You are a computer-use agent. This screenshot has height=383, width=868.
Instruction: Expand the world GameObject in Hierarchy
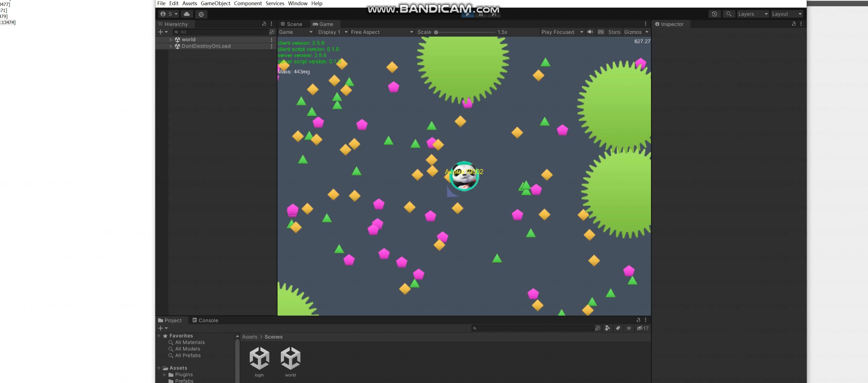click(171, 40)
